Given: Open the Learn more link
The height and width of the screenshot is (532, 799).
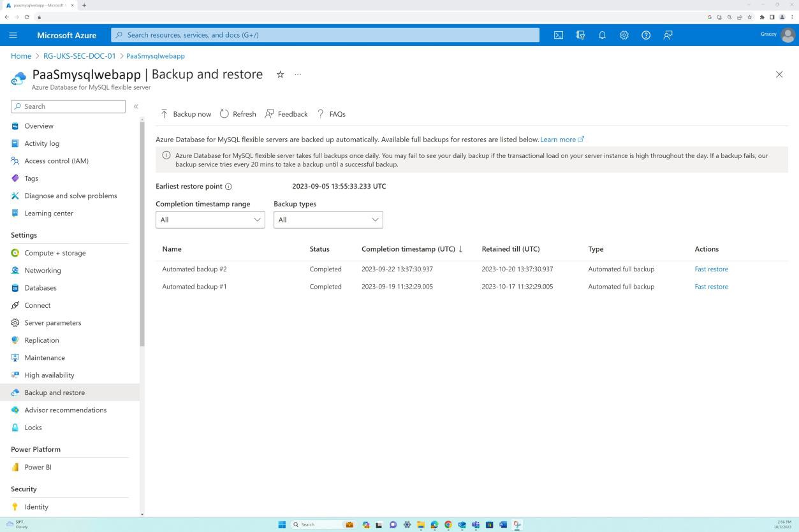Looking at the screenshot, I should [557, 139].
